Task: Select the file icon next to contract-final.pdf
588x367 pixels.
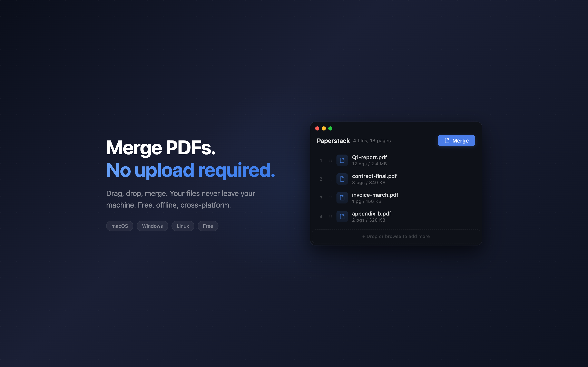Action: coord(342,179)
